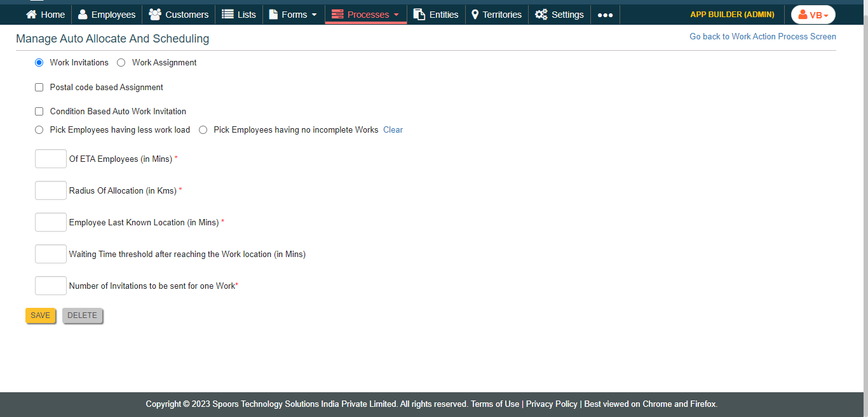Image resolution: width=868 pixels, height=417 pixels.
Task: Open the VB user profile dropdown
Action: click(813, 15)
